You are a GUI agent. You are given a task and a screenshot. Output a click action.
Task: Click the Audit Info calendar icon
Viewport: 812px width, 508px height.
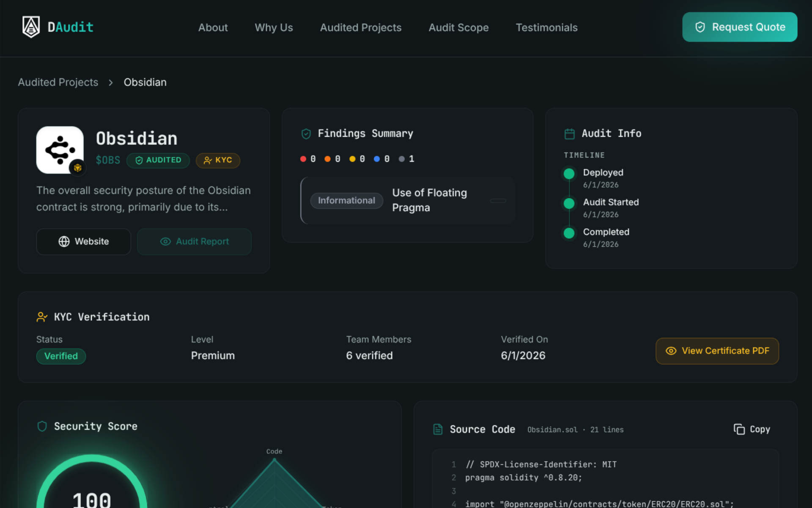click(x=570, y=134)
